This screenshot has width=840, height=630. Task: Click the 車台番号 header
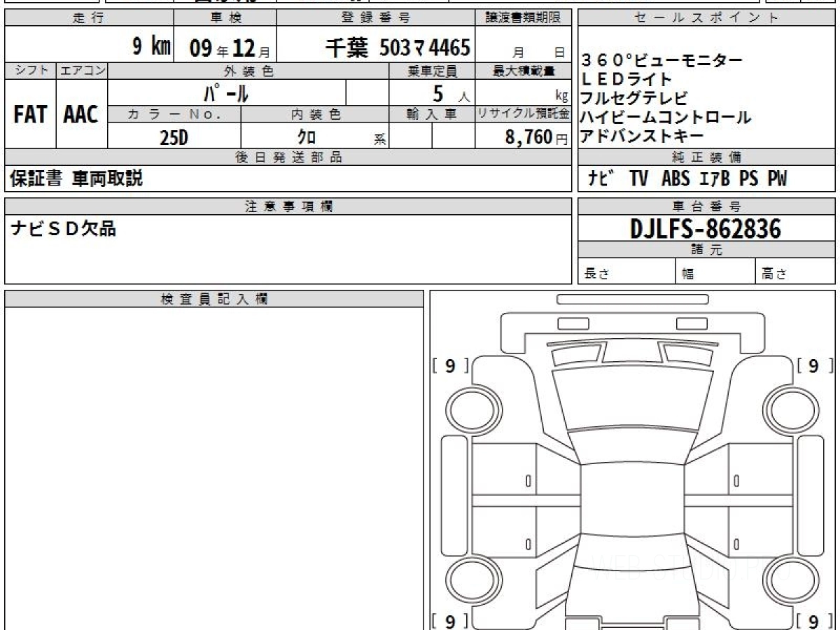(706, 206)
